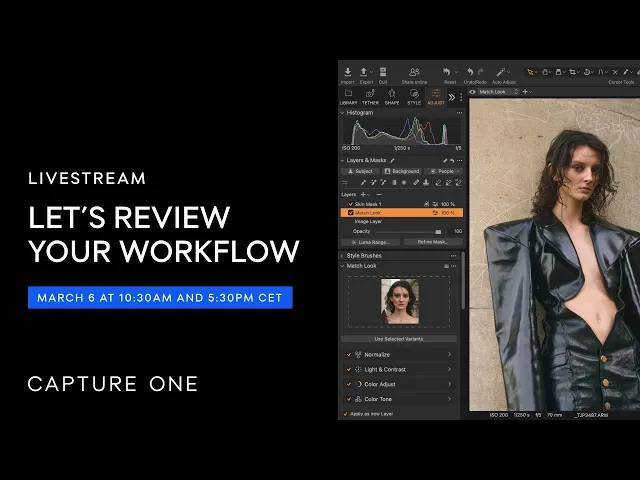Add a new layer with plus icon
The image size is (640, 480).
coord(363,195)
